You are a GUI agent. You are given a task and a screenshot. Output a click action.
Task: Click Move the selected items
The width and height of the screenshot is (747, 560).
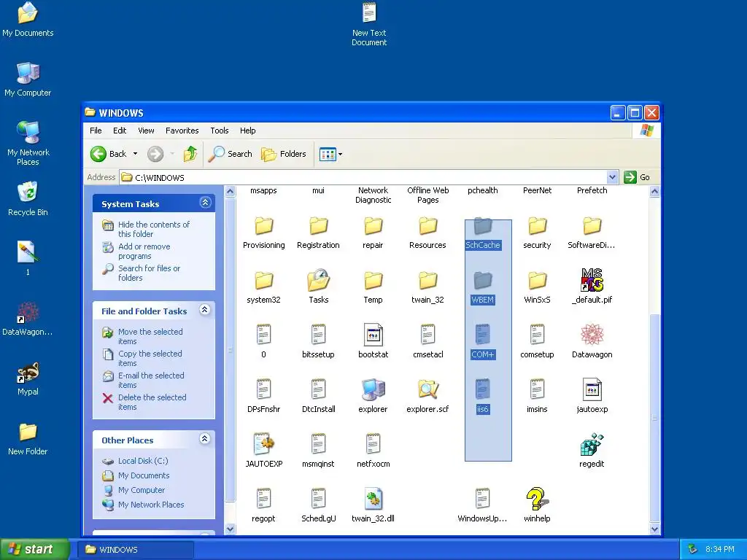coord(150,336)
